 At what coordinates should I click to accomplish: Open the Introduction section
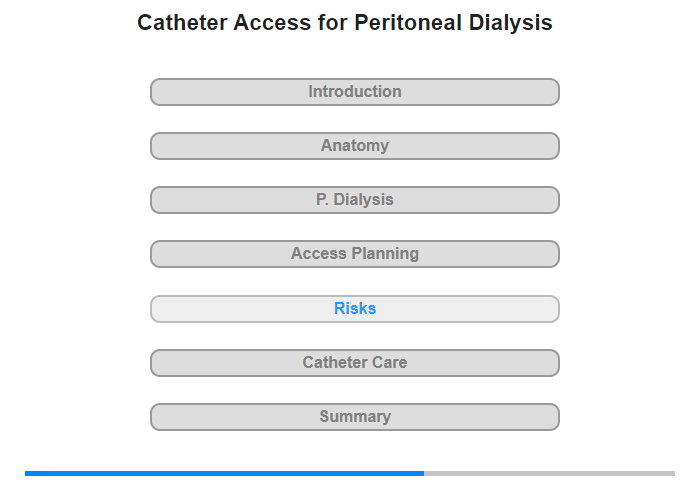pos(354,92)
